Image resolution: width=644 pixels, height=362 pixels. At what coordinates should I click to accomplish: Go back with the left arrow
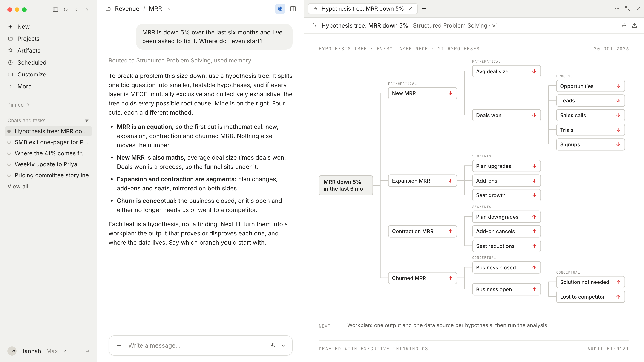[77, 9]
